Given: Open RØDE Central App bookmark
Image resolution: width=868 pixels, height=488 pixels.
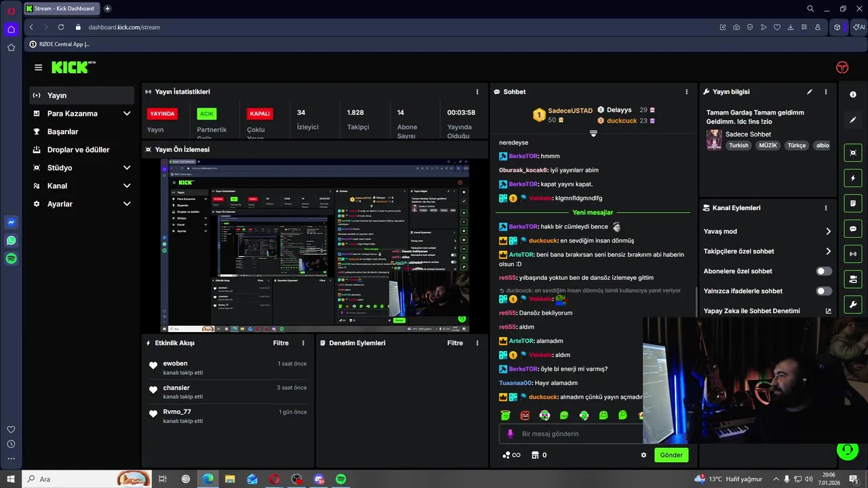Looking at the screenshot, I should 60,44.
